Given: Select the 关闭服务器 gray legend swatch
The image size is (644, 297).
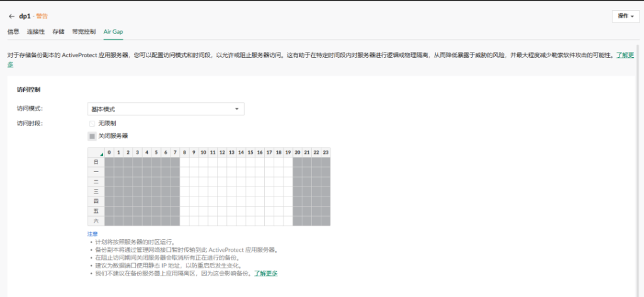Looking at the screenshot, I should (92, 136).
